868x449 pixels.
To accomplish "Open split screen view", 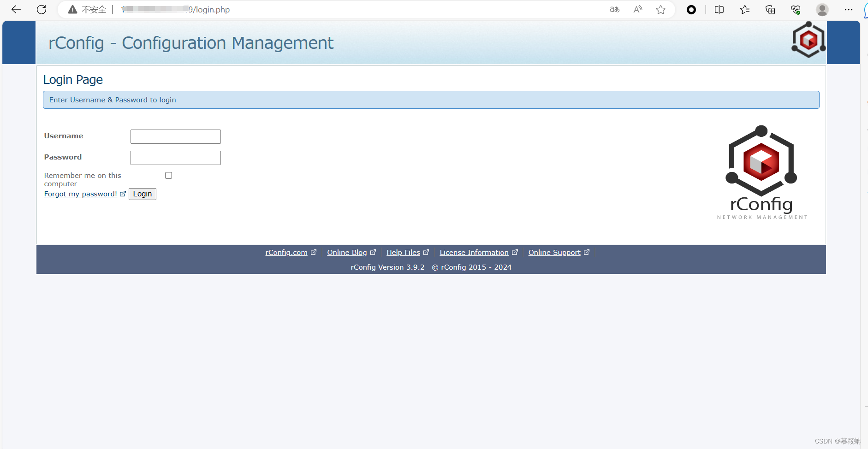I will pos(719,9).
